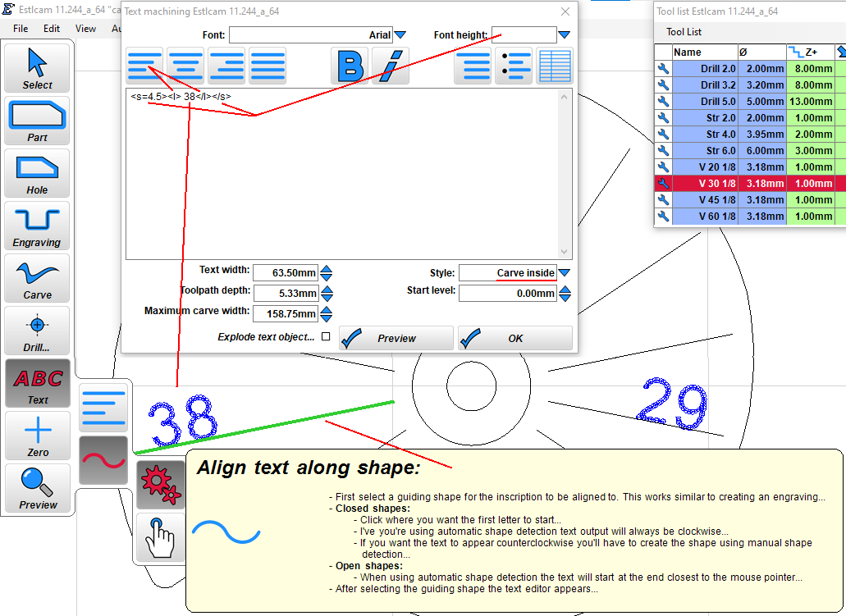The height and width of the screenshot is (616, 846).
Task: Open the Font height dropdown arrow
Action: click(565, 35)
